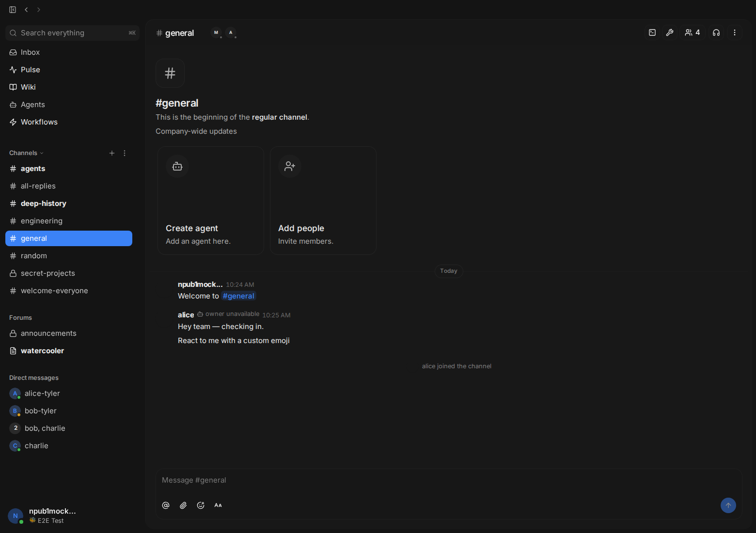Click the Add people card

click(323, 201)
